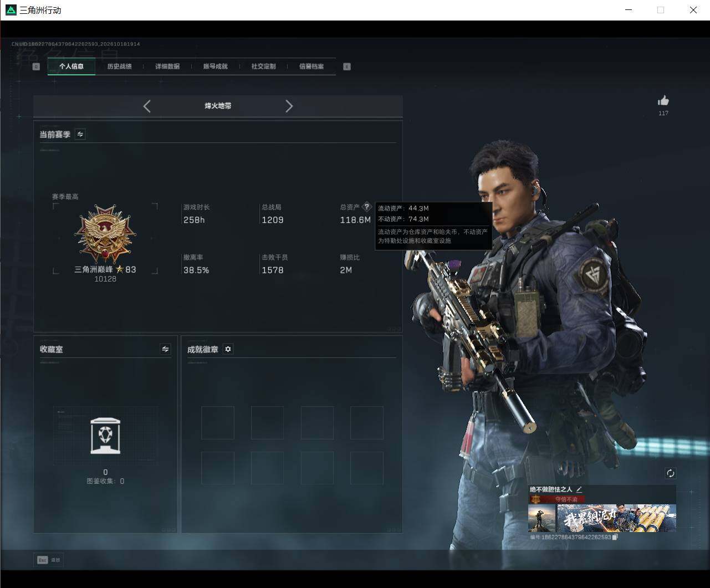This screenshot has width=710, height=588.
Task: Go to next mode with right chevron
Action: (289, 106)
